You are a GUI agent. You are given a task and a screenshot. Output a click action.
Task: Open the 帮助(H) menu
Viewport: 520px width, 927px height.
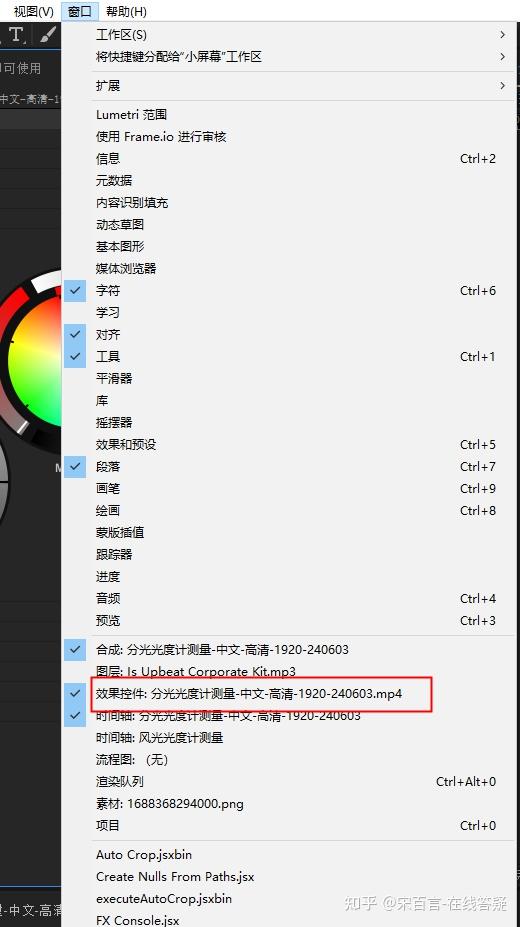(126, 11)
